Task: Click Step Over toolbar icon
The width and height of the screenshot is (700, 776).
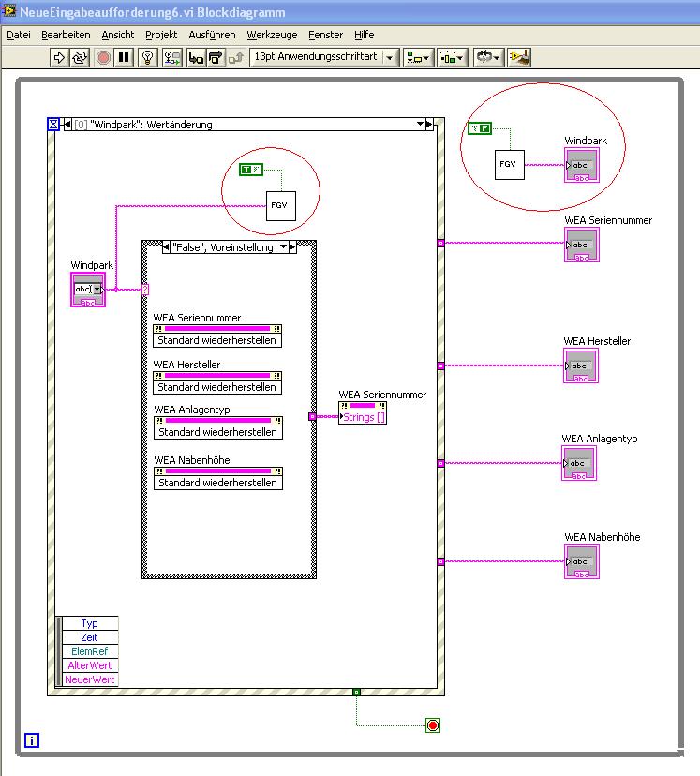Action: (216, 57)
